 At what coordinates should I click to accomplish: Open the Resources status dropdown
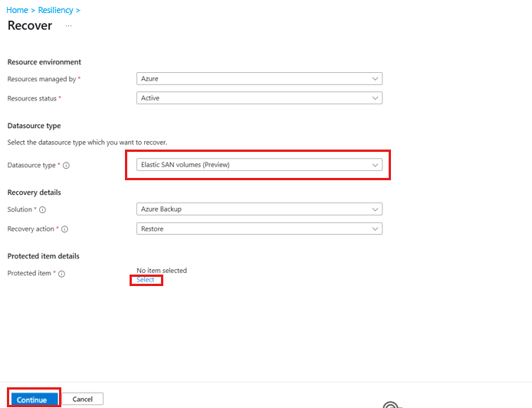259,98
